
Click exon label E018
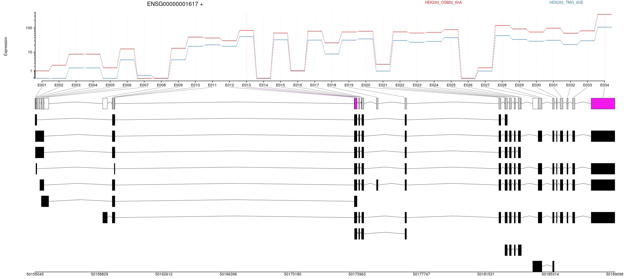pyautogui.click(x=332, y=85)
